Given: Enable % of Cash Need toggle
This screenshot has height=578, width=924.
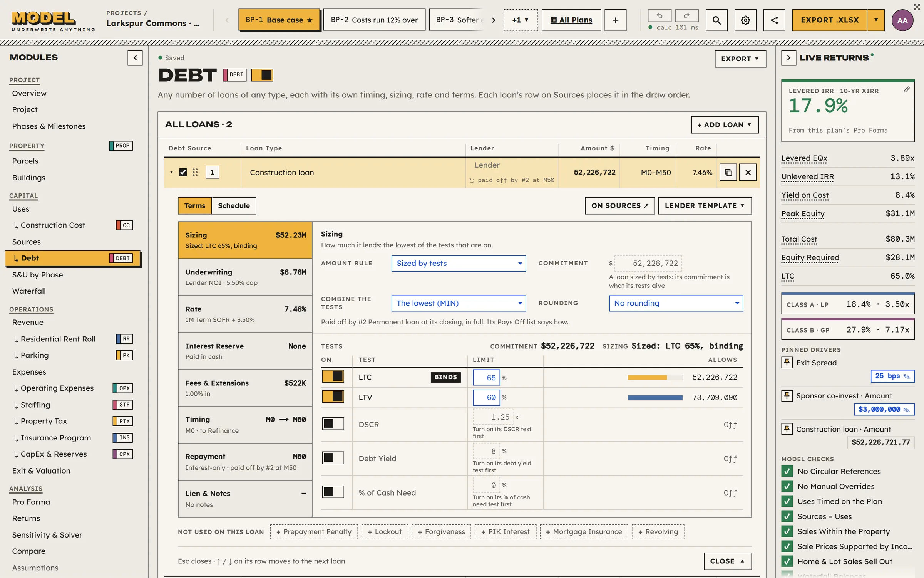Looking at the screenshot, I should click(333, 492).
